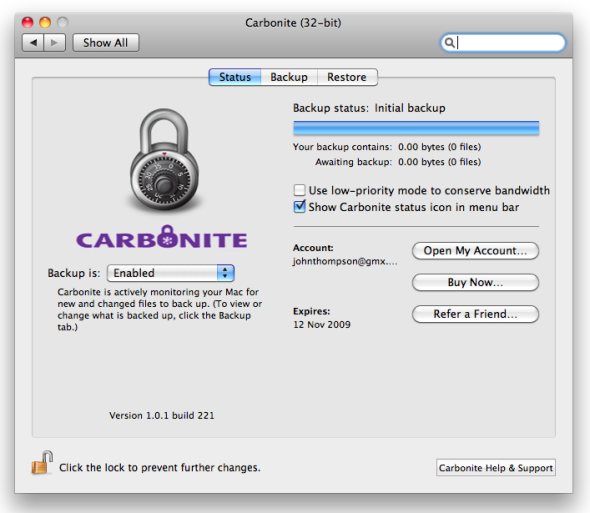
Task: Click the expiry date 12 Nov 2009
Action: [322, 324]
